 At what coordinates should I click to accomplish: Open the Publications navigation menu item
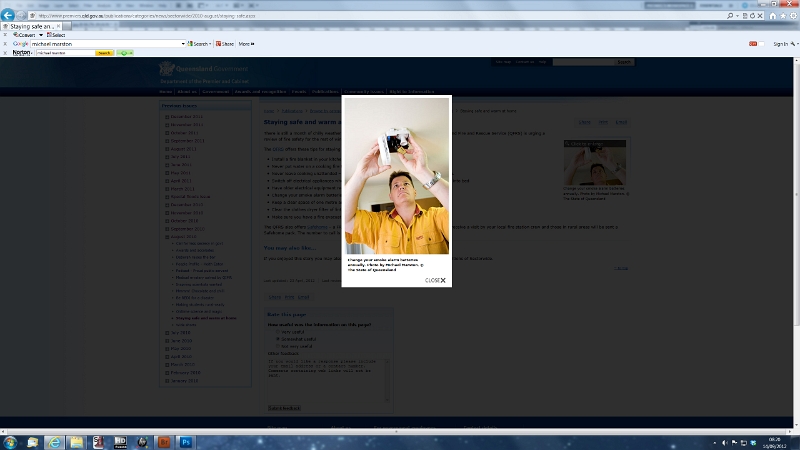325,92
